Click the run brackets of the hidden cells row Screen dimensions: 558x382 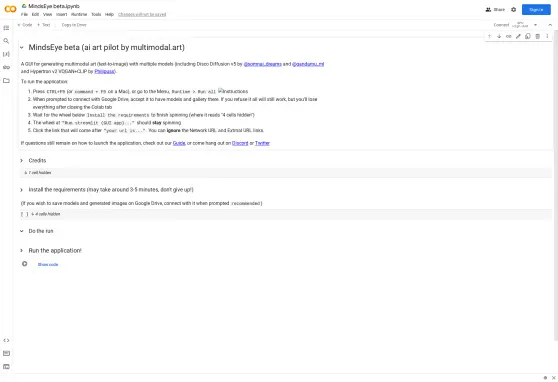coord(25,214)
